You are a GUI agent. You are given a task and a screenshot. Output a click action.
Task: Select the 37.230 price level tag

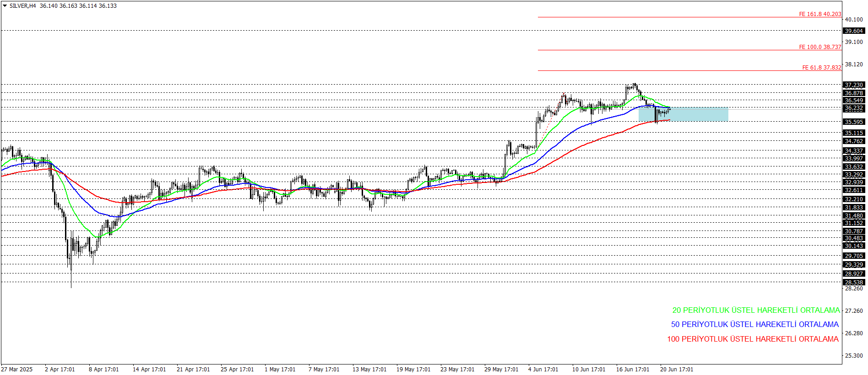point(854,85)
